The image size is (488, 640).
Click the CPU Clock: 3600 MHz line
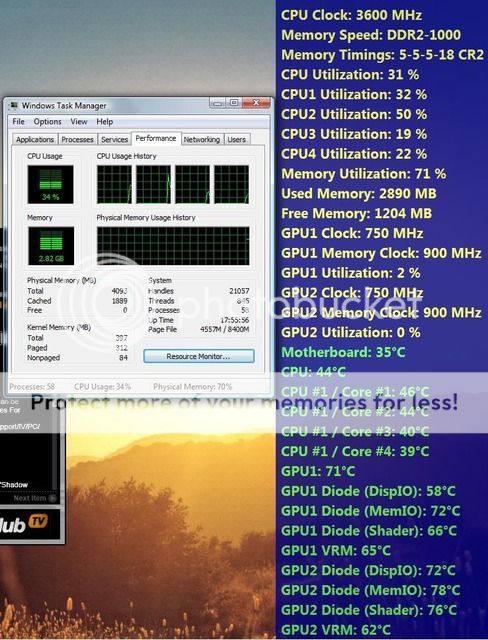tap(351, 15)
